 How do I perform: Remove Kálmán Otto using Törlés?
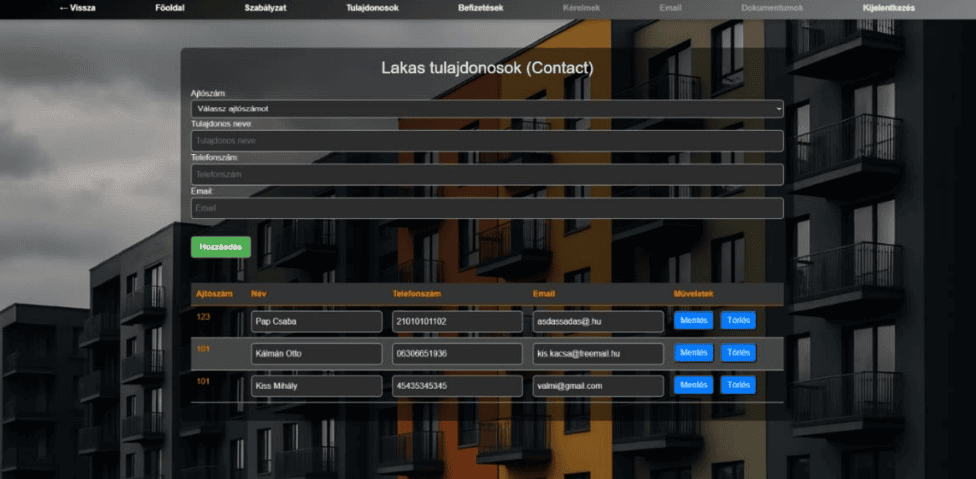pyautogui.click(x=738, y=353)
